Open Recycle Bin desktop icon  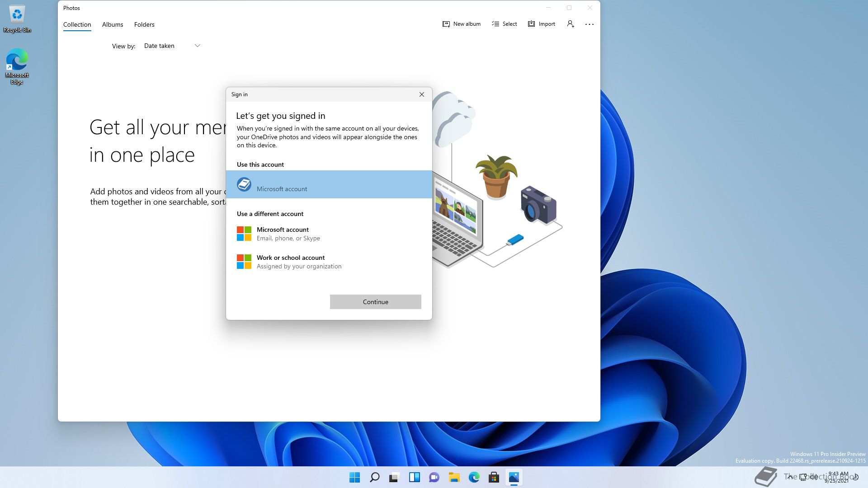coord(17,19)
